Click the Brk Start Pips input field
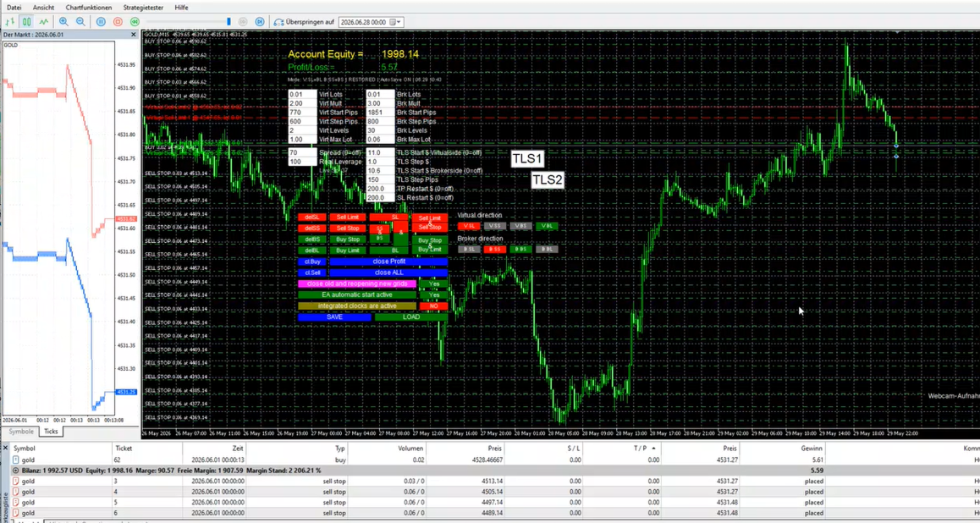This screenshot has height=523, width=980. [380, 113]
